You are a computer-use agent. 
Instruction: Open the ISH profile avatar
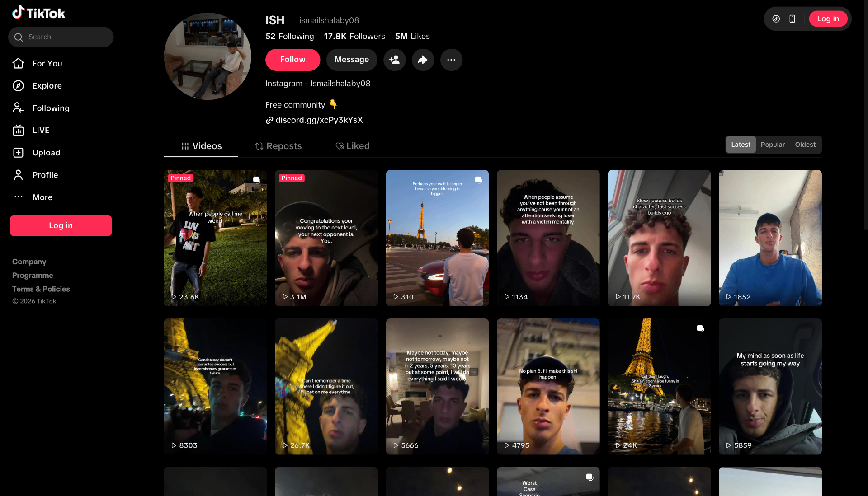coord(208,56)
